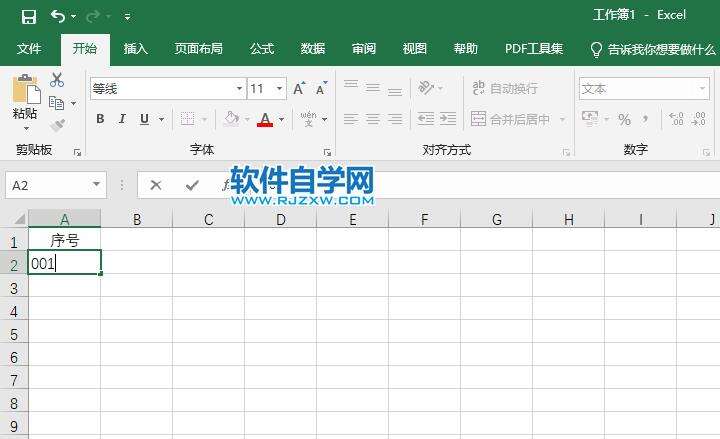Open the 对齐方式 dialog launcher
This screenshot has height=439, width=720.
[x=566, y=152]
